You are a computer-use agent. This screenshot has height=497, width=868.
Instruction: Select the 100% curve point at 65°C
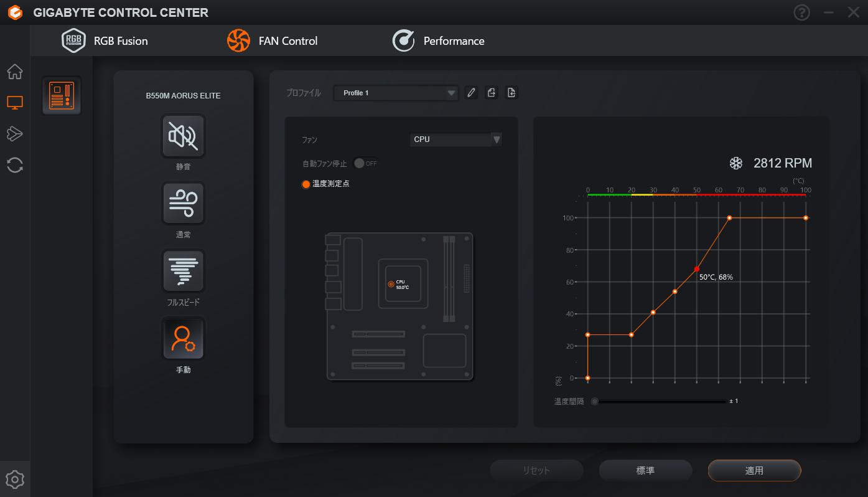pyautogui.click(x=729, y=218)
